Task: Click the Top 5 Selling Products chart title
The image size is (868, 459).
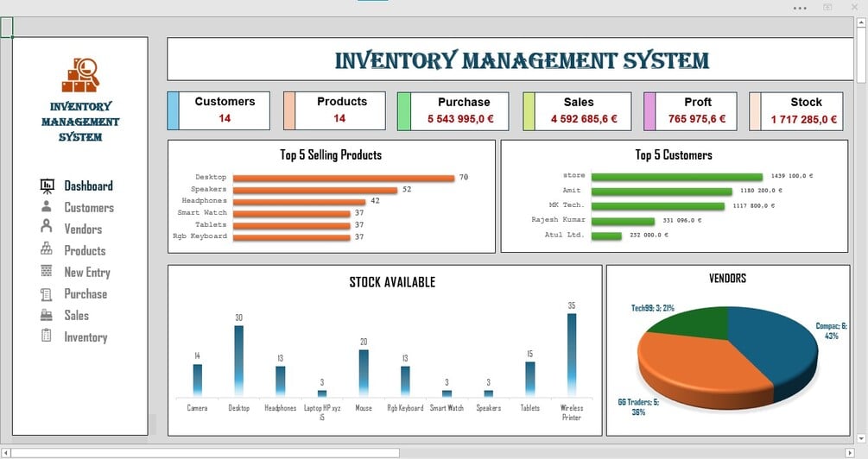Action: pyautogui.click(x=331, y=154)
